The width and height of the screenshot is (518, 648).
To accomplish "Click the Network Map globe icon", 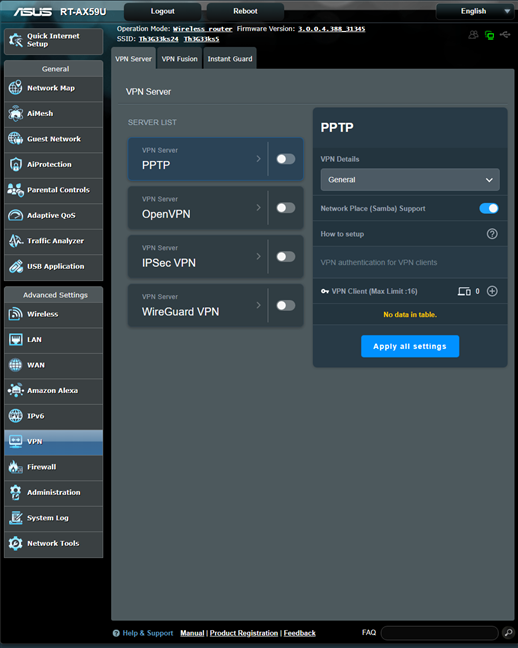I will pos(15,88).
